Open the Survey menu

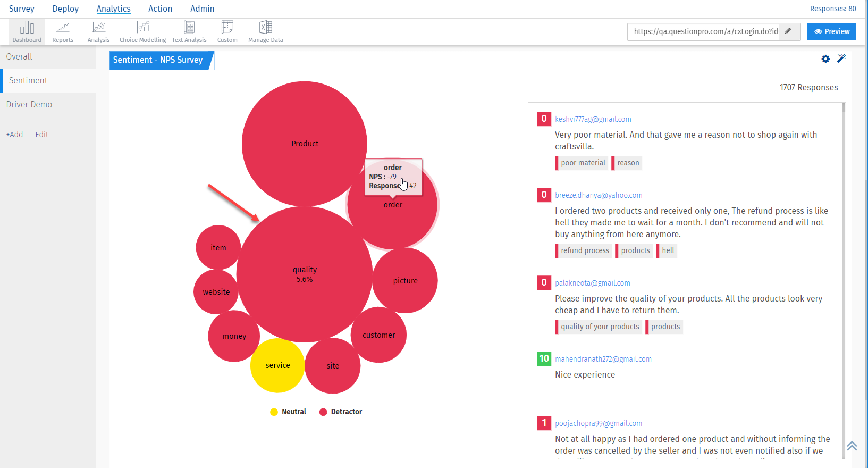click(x=22, y=9)
